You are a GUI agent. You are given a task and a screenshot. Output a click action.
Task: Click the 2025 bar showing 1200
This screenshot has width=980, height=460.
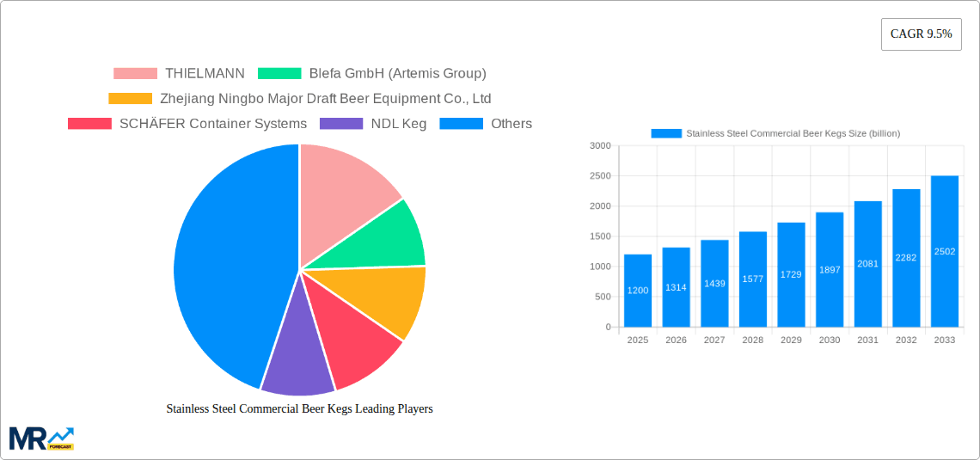[638, 291]
